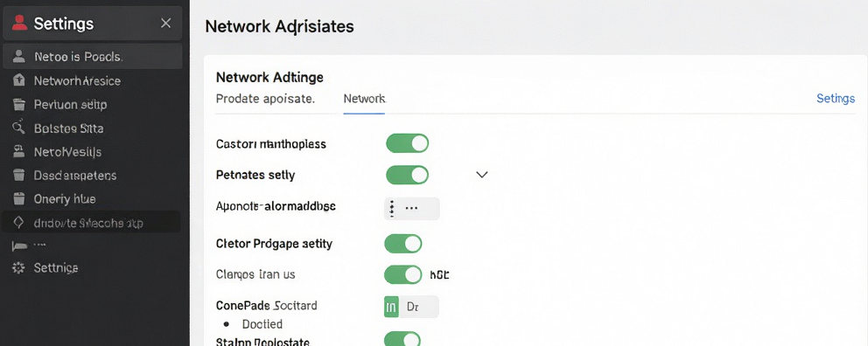
Task: Click the Network Adtinge section heading
Action: click(x=269, y=78)
